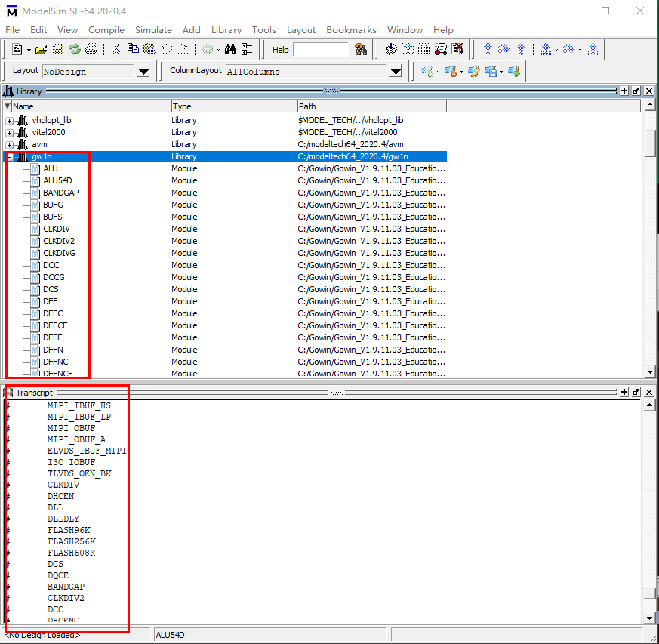The height and width of the screenshot is (644, 659).
Task: Open the File menu
Action: point(12,30)
